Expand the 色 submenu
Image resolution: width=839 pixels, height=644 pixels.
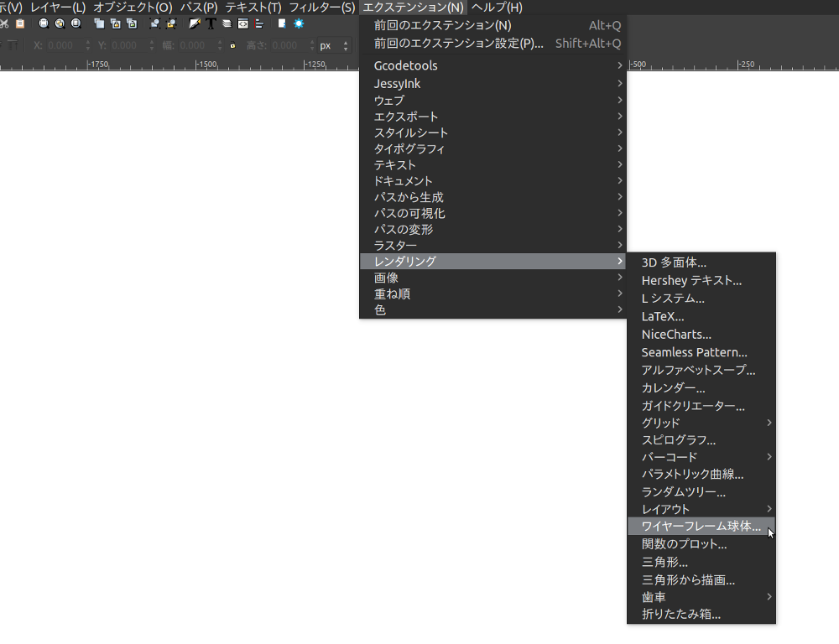tap(492, 309)
